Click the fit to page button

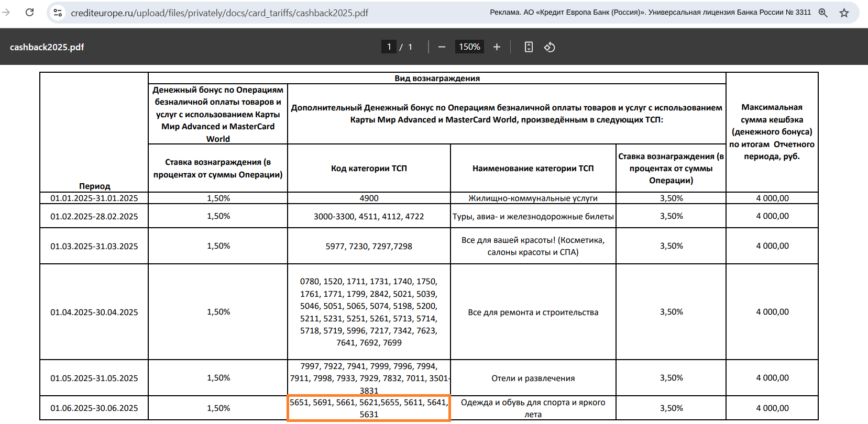coord(529,47)
